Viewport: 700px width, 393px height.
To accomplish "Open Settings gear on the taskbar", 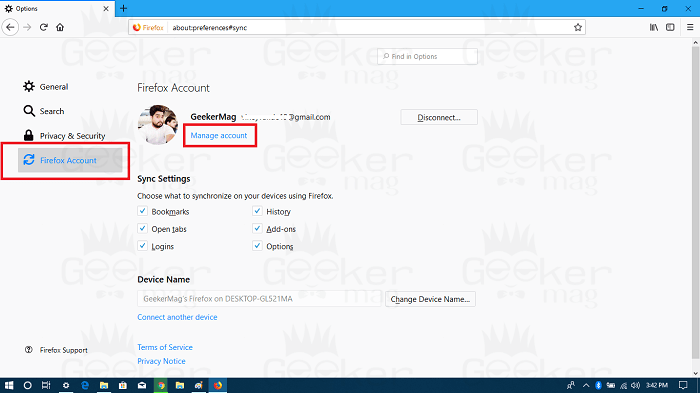I will [66, 385].
